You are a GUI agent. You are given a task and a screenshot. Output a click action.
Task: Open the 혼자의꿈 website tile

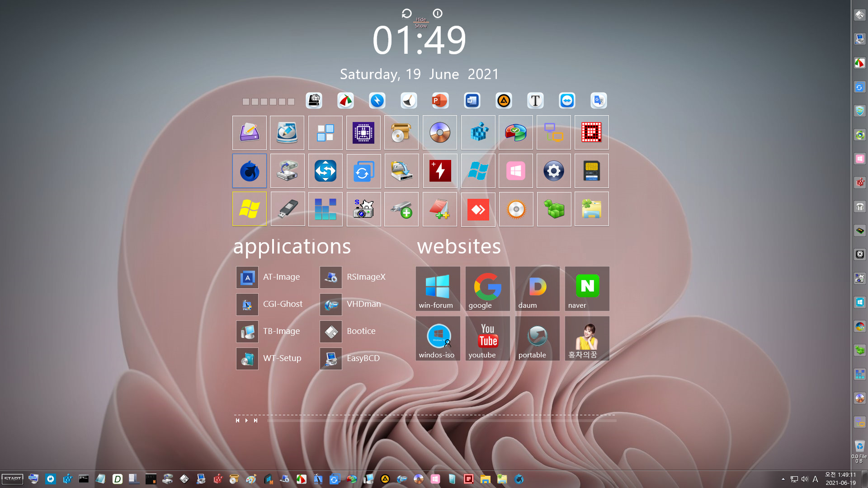click(587, 338)
